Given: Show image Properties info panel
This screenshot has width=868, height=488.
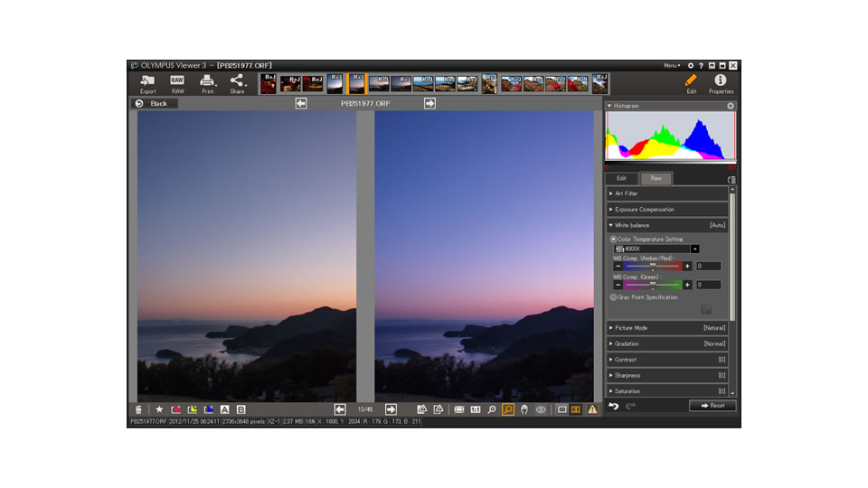Looking at the screenshot, I should [x=721, y=83].
